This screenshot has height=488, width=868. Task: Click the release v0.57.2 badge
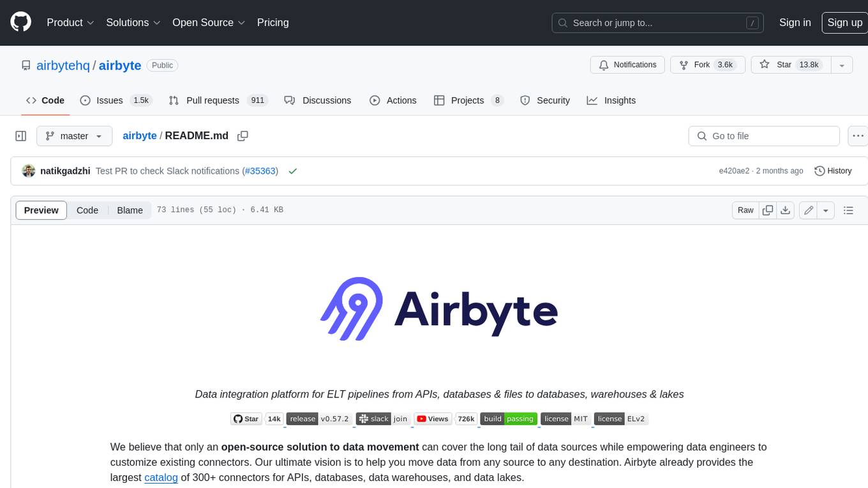pyautogui.click(x=319, y=419)
